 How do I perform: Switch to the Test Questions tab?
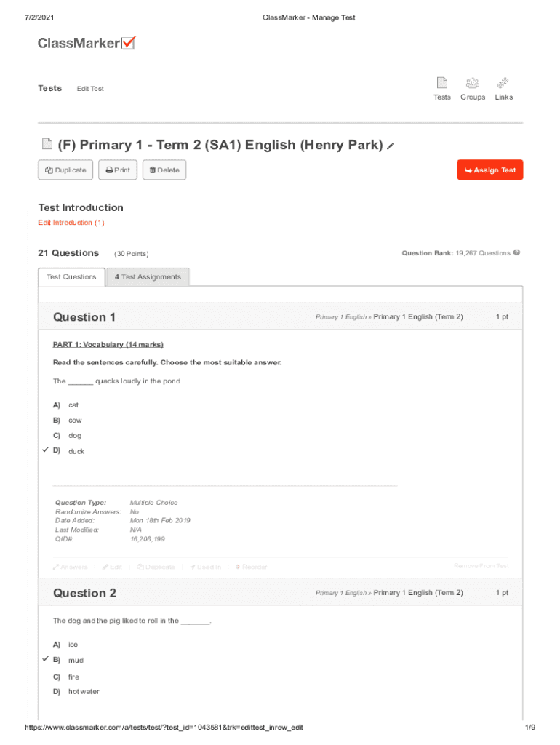point(71,277)
